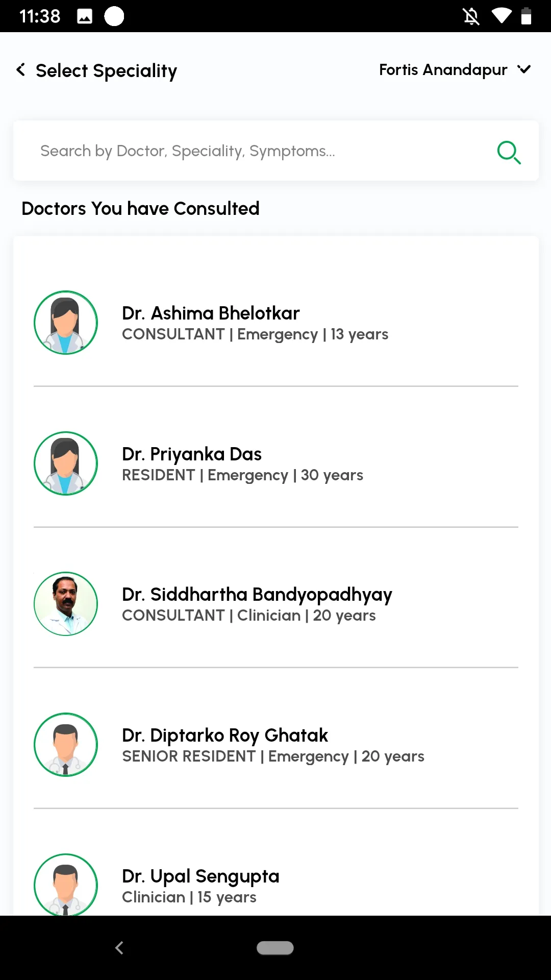Open Dr. Priyanka Das's avatar
Image resolution: width=551 pixels, height=980 pixels.
[66, 463]
